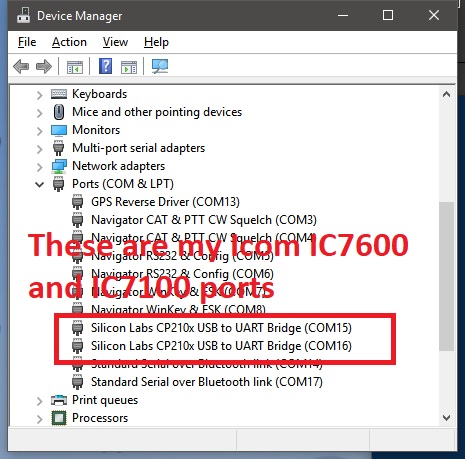Expand the Network adapters node
Image resolution: width=465 pixels, height=459 pixels.
(39, 167)
